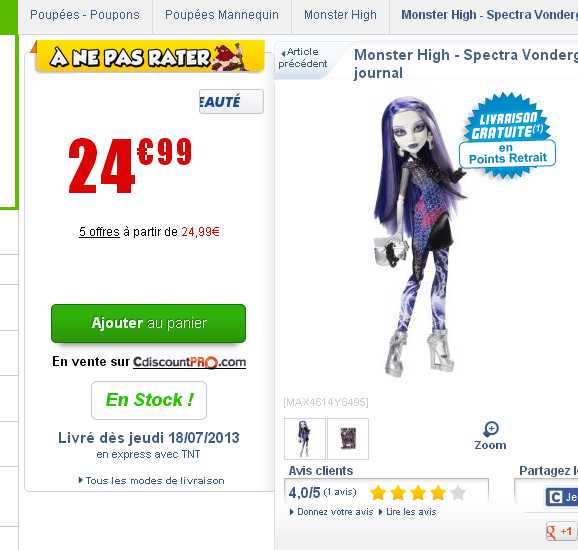Open Poupées Mannequin breadcrumb tab
Viewport: 578px width, 550px height.
click(222, 15)
